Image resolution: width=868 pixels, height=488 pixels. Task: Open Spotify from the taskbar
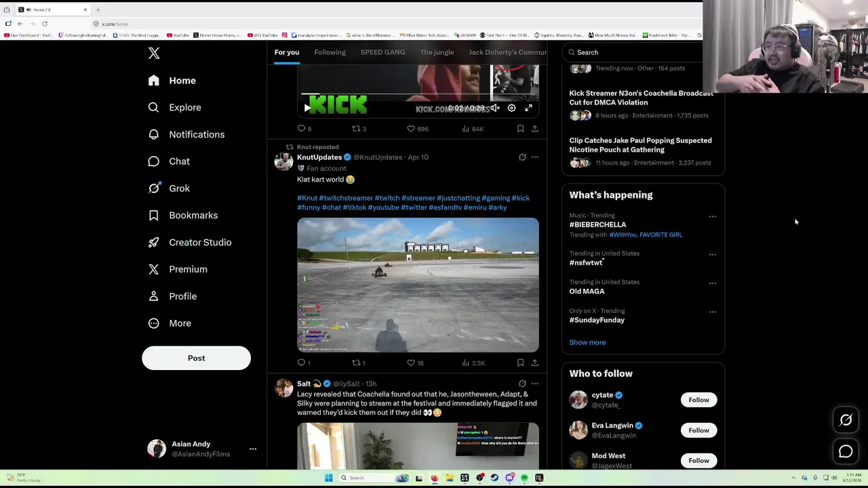click(x=524, y=478)
